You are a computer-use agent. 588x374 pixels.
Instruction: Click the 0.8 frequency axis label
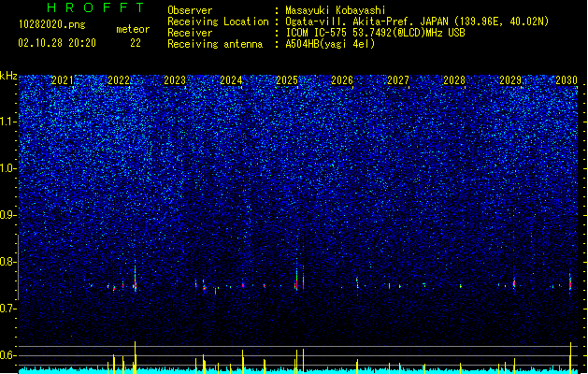coord(8,262)
